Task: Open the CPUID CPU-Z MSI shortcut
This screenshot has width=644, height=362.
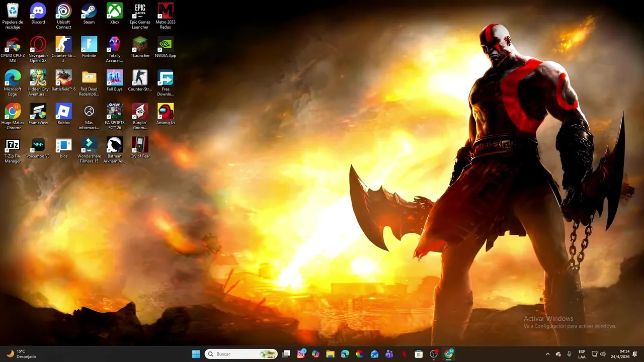Action: coord(13,50)
